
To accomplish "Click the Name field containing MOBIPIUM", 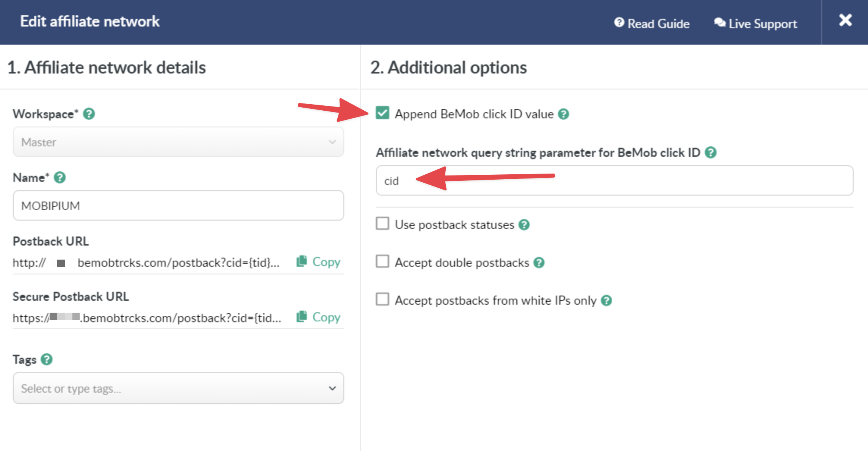I will click(178, 206).
